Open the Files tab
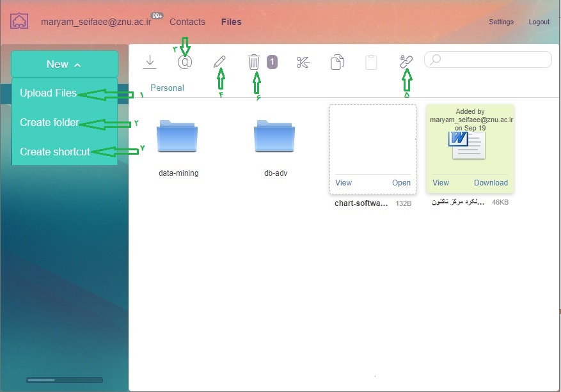Image resolution: width=561 pixels, height=392 pixels. (231, 22)
